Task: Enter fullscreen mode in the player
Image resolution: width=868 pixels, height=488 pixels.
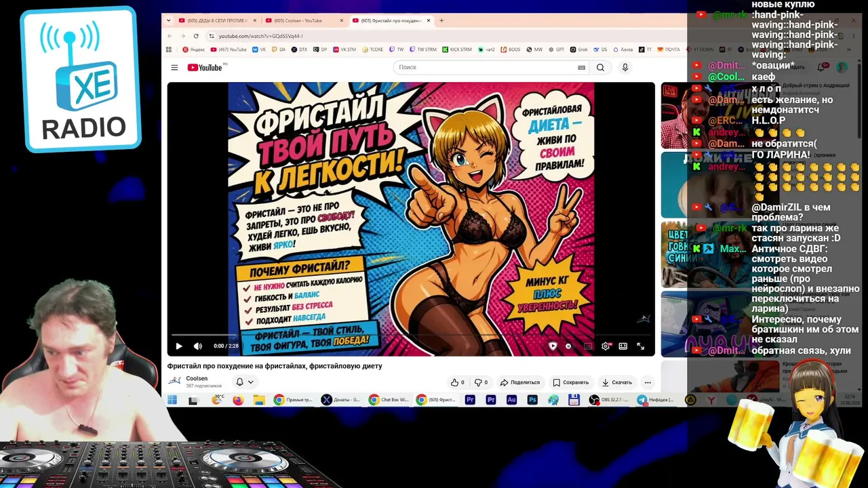Action: pos(640,346)
